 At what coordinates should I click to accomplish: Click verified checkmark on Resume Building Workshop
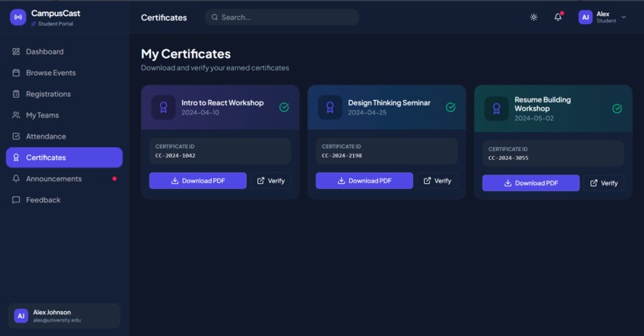coord(617,109)
